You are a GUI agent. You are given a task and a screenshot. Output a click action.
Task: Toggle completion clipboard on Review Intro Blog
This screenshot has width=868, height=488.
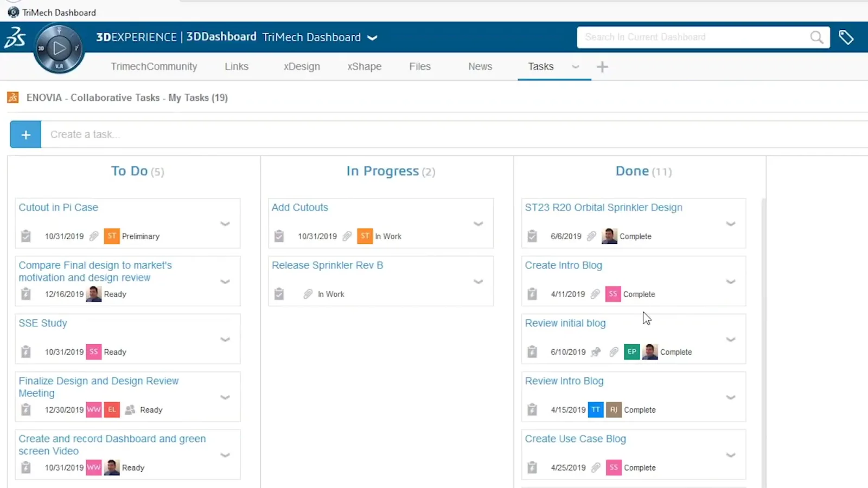[x=532, y=409]
